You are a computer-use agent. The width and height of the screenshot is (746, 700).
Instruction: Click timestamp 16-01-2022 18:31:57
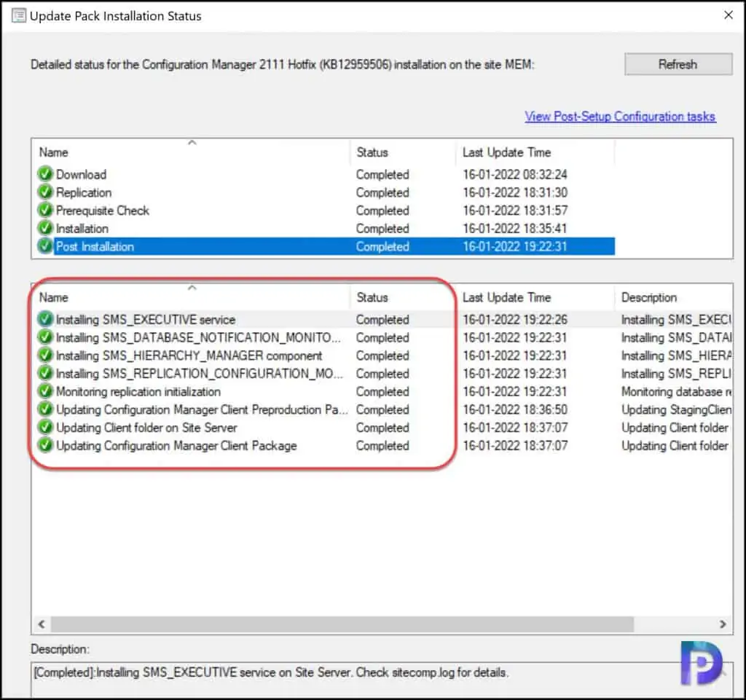(515, 211)
